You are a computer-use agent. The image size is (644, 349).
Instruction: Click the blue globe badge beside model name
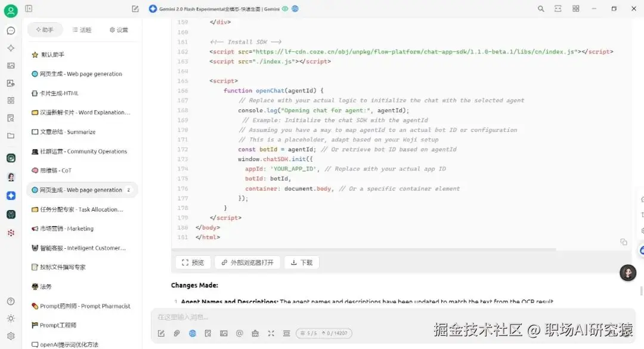click(x=295, y=8)
